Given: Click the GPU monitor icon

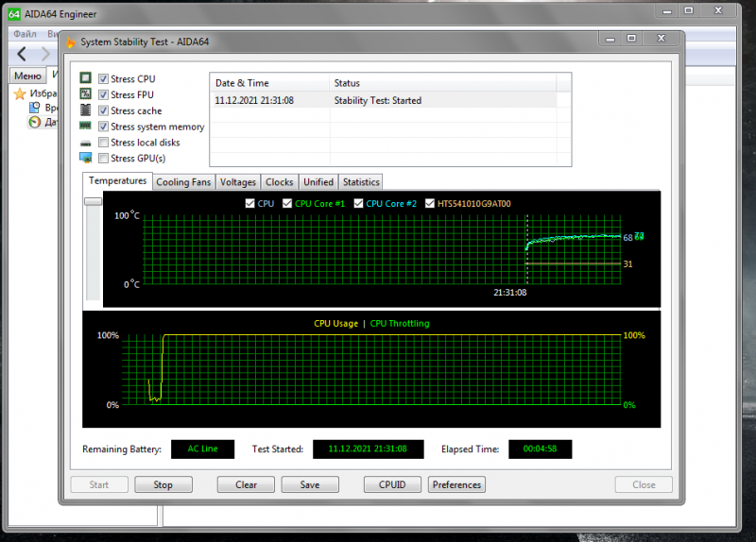Looking at the screenshot, I should [x=85, y=158].
